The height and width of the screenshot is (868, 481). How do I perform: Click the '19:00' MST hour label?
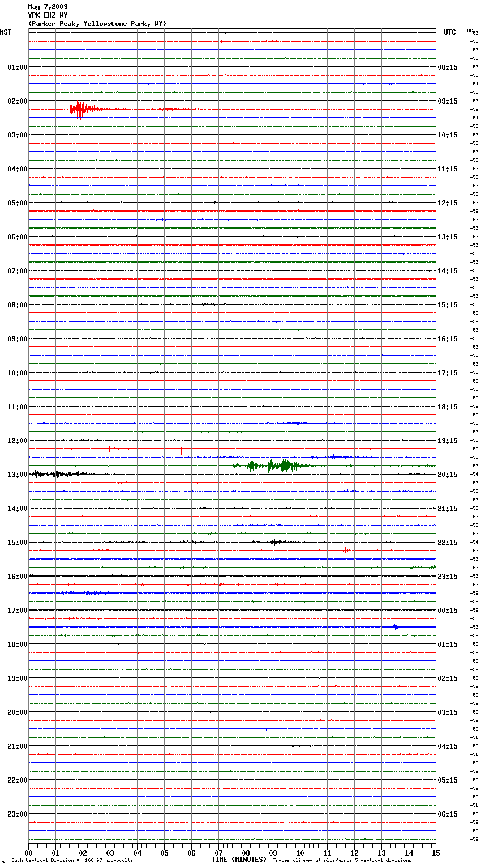(18, 678)
